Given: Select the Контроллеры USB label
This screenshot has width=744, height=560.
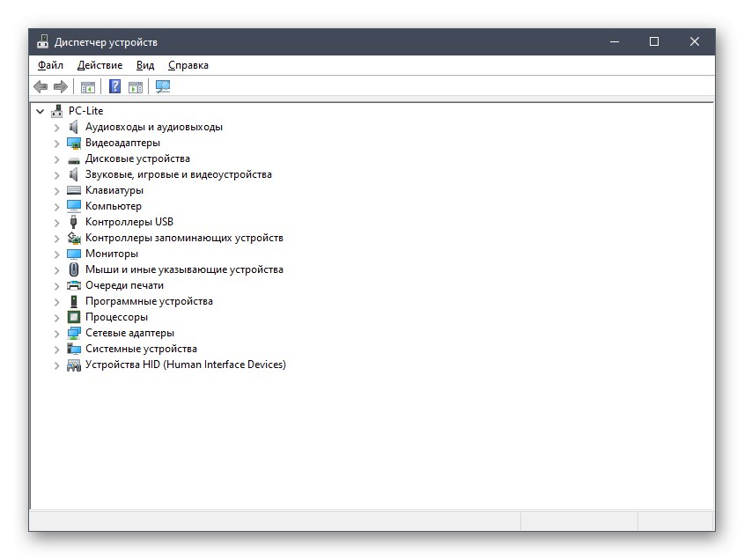Looking at the screenshot, I should [x=129, y=222].
